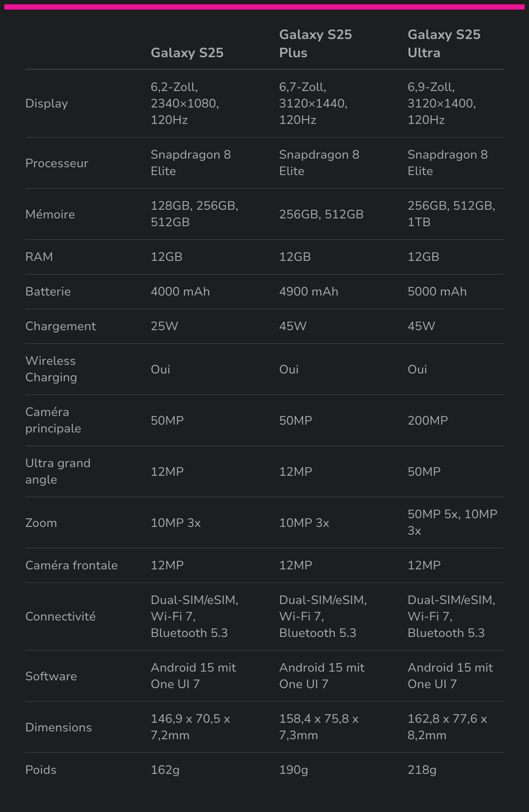Screen dimensions: 529x812
Task: Click the Mémoire row label
Action: pos(50,214)
